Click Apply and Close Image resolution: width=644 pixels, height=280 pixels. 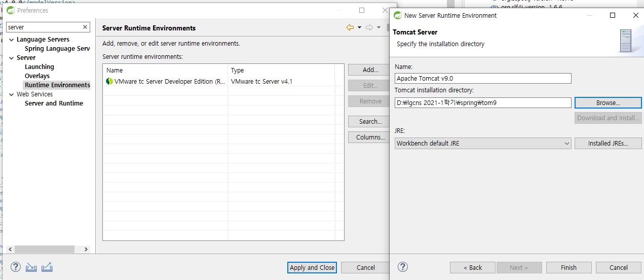[312, 268]
